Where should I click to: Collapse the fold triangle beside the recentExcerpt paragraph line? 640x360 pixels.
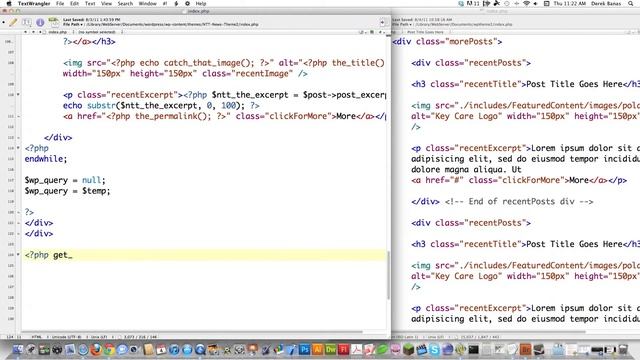pos(18,95)
